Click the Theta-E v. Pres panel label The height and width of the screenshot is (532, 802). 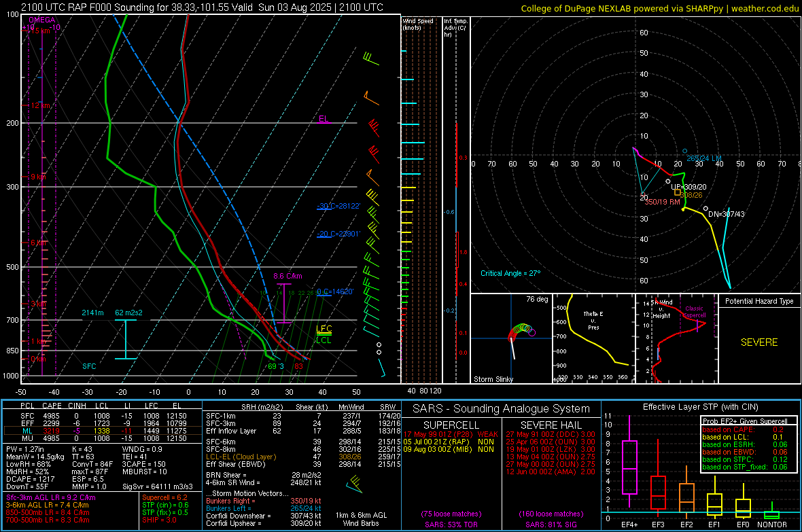(x=593, y=320)
